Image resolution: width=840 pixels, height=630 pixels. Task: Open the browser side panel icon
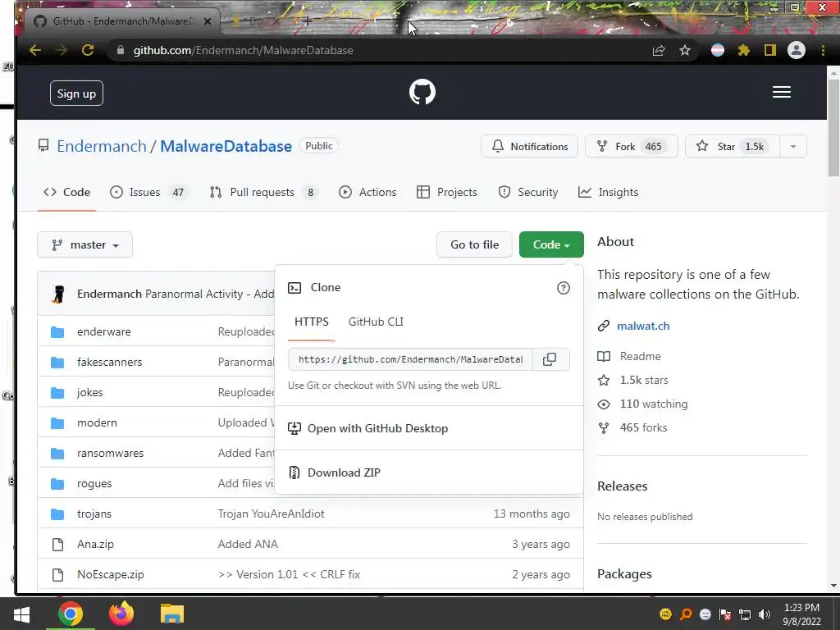(769, 50)
